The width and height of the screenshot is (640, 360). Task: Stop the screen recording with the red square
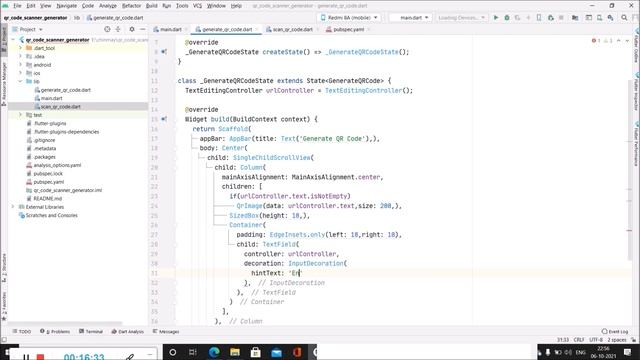[x=40, y=358]
